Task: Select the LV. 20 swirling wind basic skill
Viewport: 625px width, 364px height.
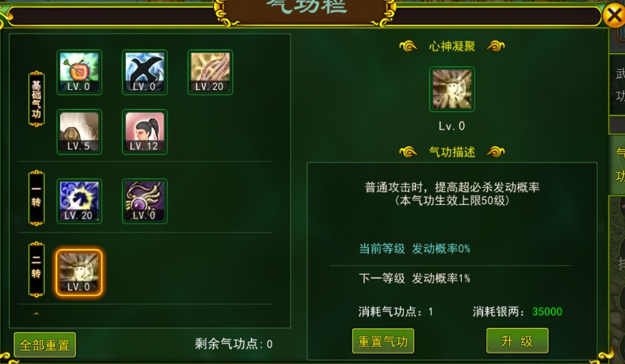Action: 210,72
